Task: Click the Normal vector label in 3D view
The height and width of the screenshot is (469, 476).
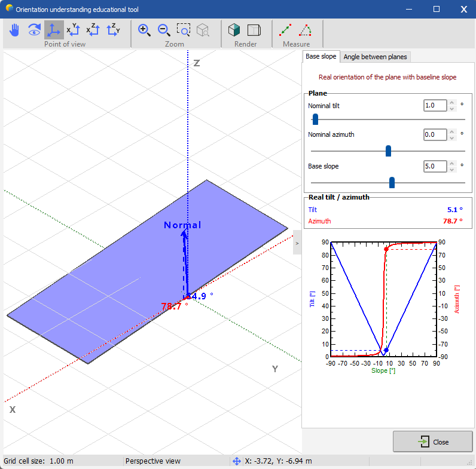Action: tap(182, 225)
